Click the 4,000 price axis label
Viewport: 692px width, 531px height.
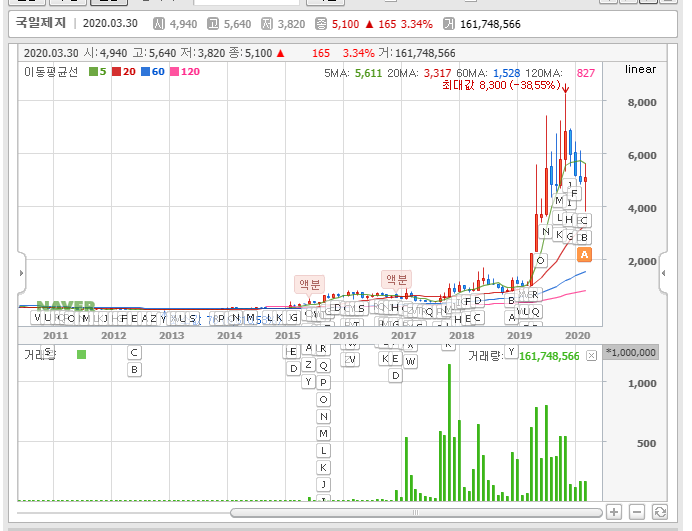pyautogui.click(x=642, y=208)
